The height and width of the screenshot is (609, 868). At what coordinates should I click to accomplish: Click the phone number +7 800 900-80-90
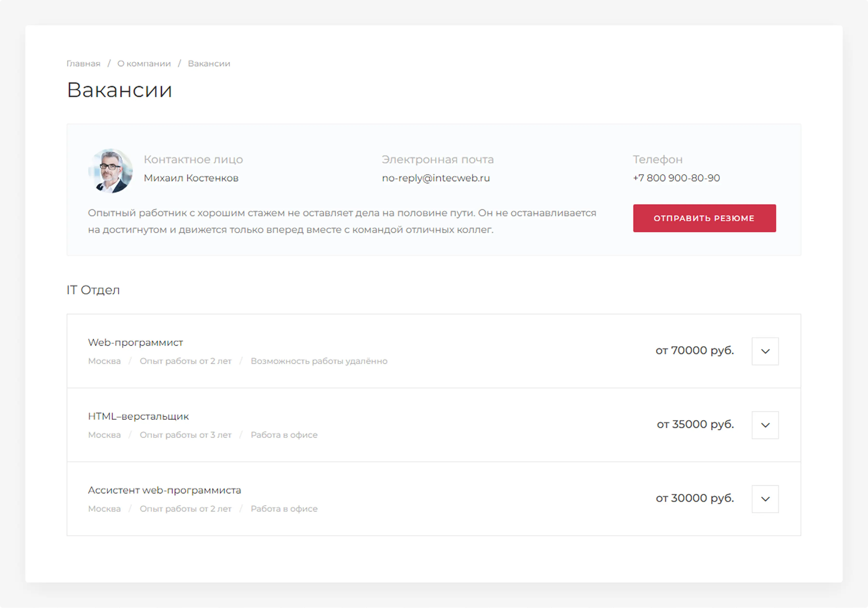[x=676, y=178]
